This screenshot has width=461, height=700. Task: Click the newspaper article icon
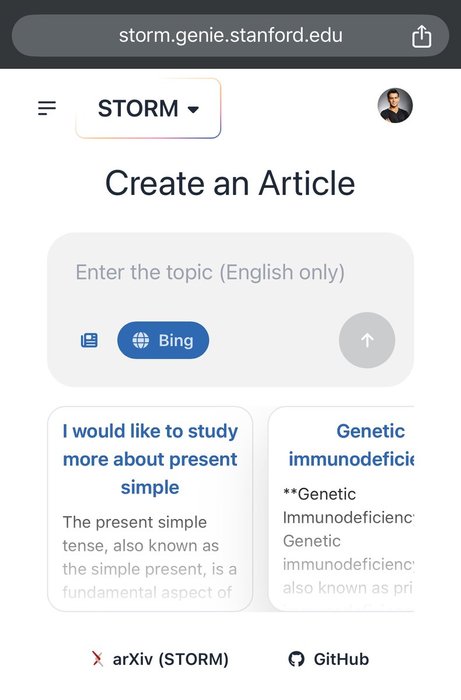(89, 340)
